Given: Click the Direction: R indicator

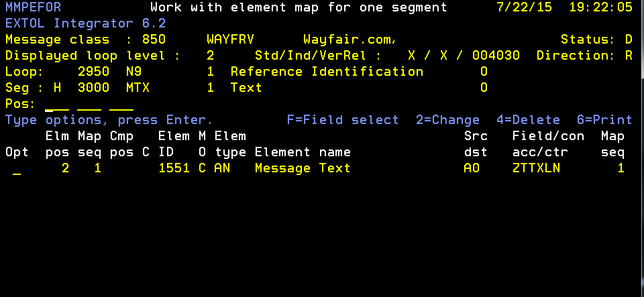Looking at the screenshot, I should tap(584, 56).
